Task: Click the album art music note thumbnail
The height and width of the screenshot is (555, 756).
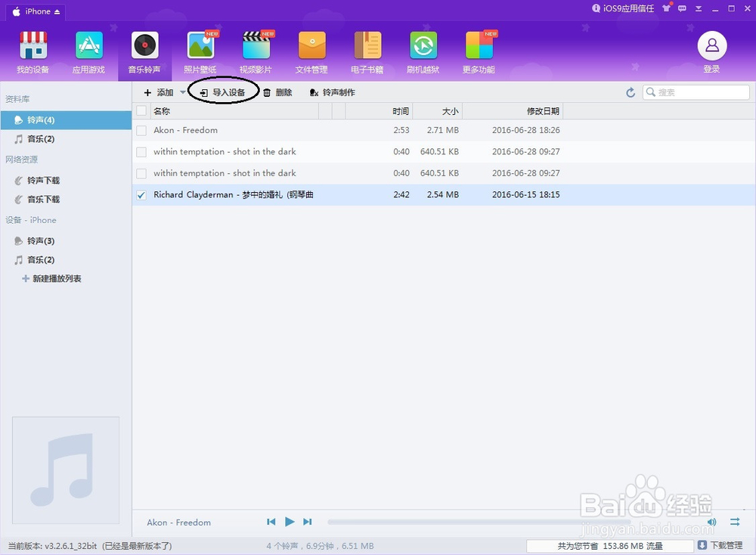Action: pos(66,470)
